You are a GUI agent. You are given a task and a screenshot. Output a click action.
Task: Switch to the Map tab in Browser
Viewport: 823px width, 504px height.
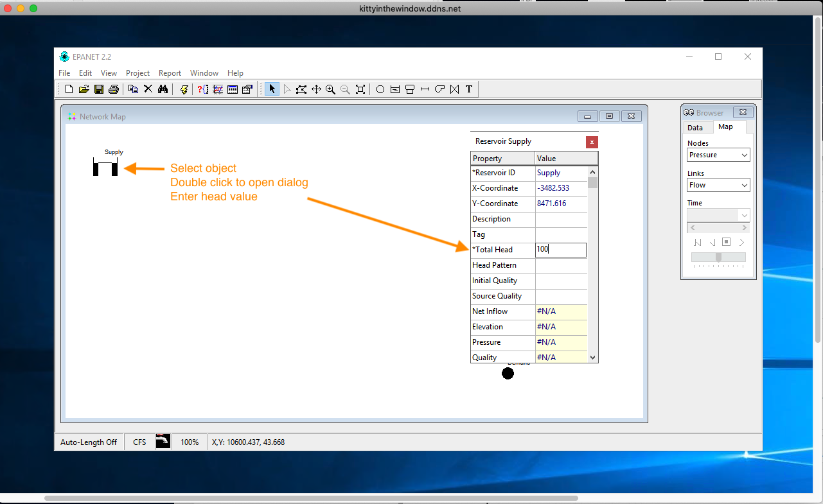[x=725, y=127]
